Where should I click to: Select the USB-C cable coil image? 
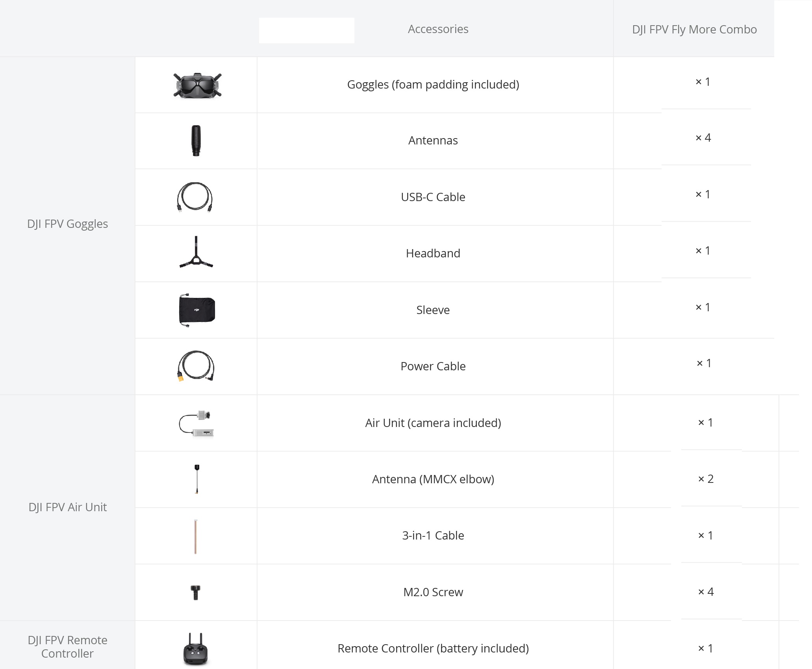(195, 197)
